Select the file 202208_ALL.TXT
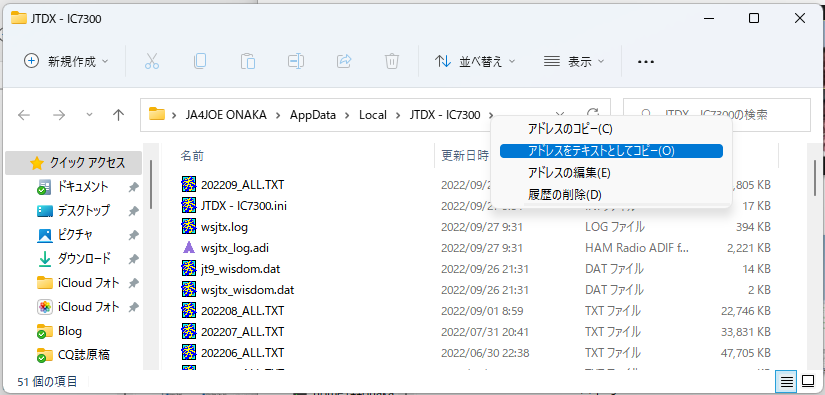The image size is (825, 395). [x=243, y=311]
